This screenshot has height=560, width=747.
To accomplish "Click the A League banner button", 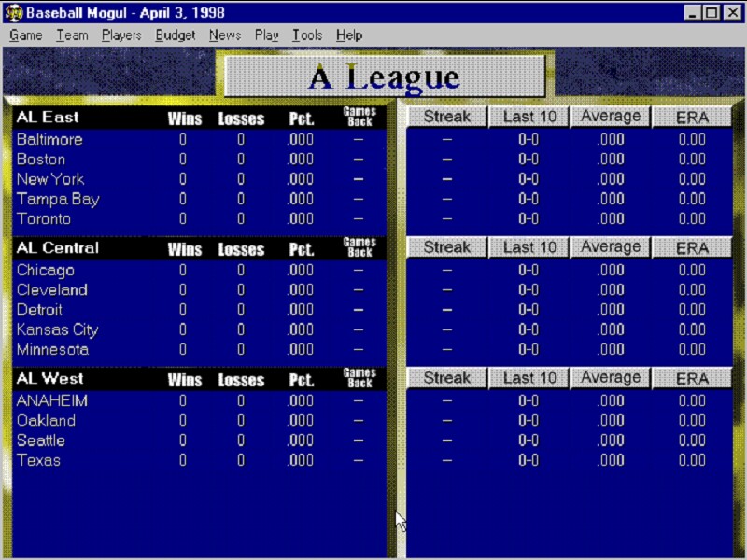I will pos(385,77).
